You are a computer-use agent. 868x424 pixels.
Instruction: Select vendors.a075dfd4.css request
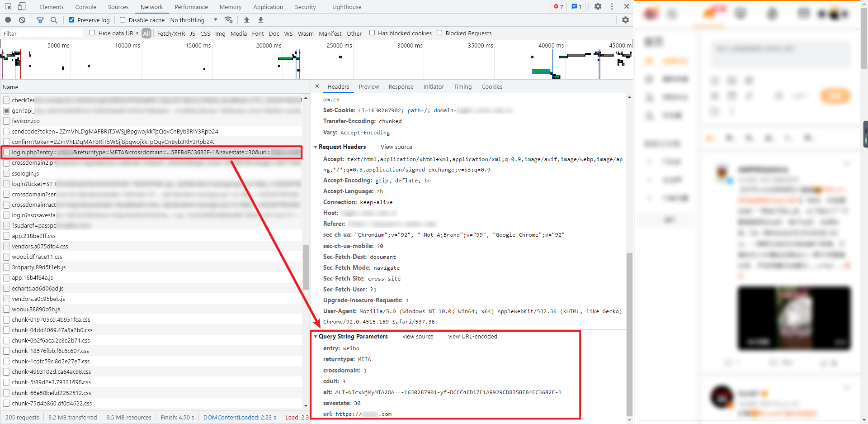[151, 246]
